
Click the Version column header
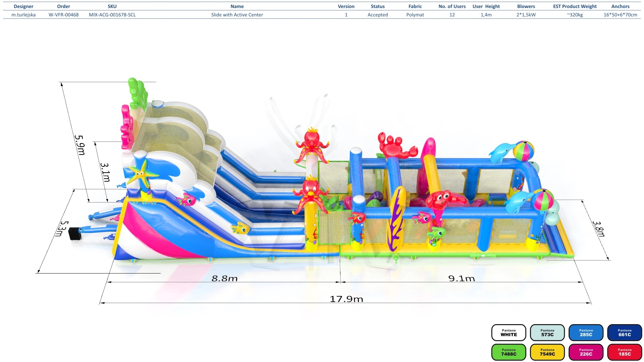coord(346,6)
